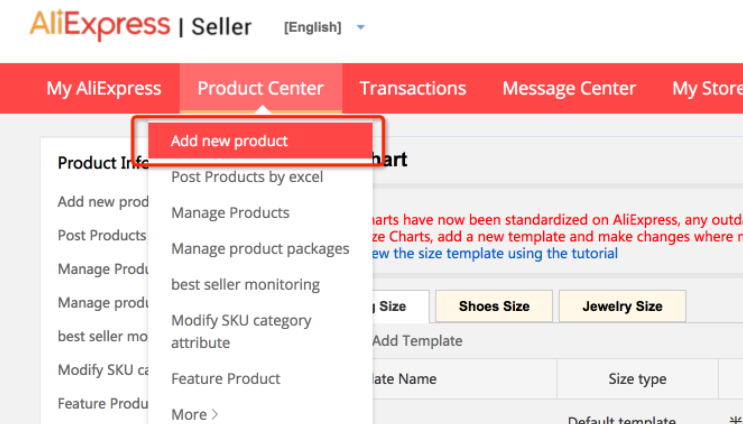Select Manage Products from dropdown
The width and height of the screenshot is (743, 424).
point(230,213)
